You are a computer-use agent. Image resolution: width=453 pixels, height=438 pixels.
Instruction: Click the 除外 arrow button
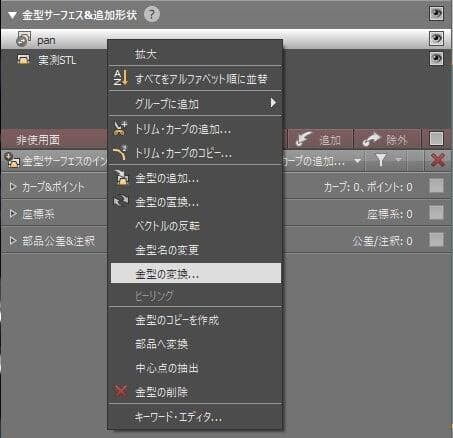[386, 139]
